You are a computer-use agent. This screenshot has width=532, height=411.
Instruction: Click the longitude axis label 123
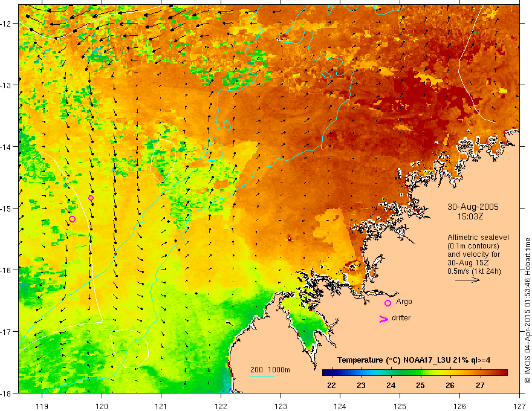click(x=281, y=406)
